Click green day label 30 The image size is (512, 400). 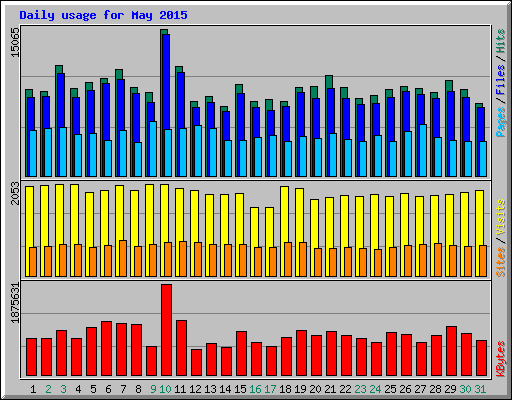pyautogui.click(x=465, y=389)
